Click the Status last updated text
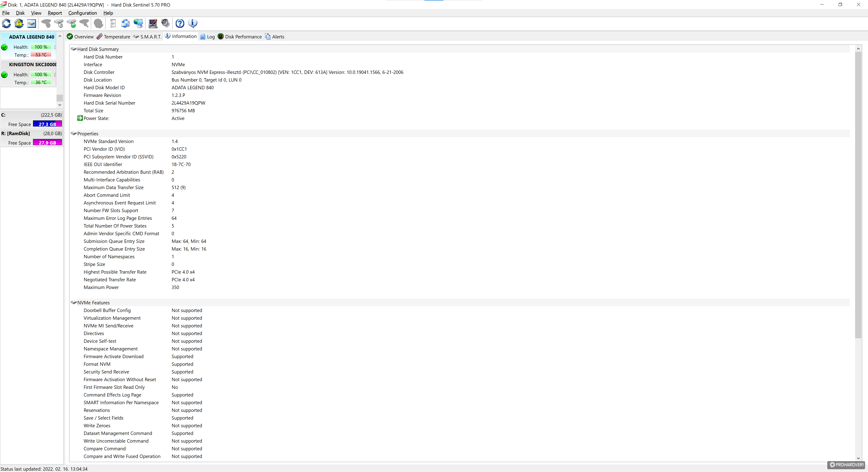 [44, 469]
